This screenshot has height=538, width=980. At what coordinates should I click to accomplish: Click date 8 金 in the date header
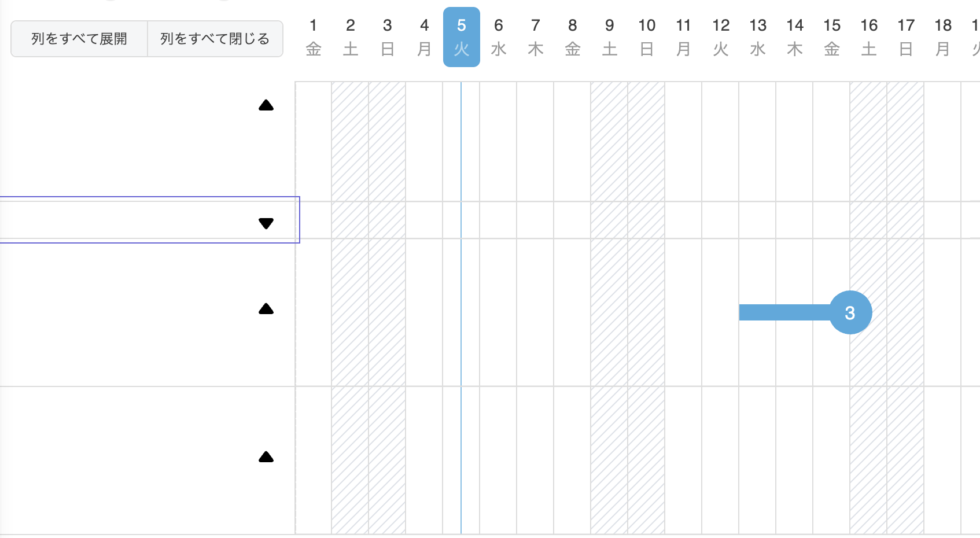(x=572, y=37)
